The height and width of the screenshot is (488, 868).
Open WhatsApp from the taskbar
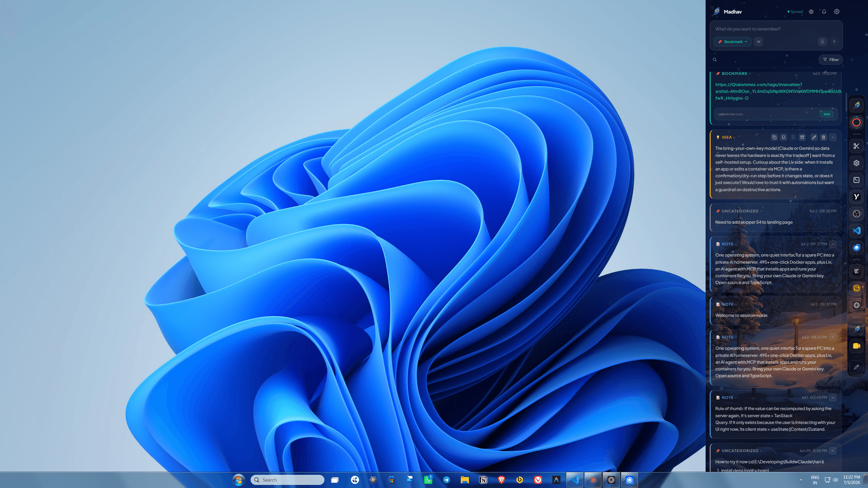pyautogui.click(x=428, y=480)
